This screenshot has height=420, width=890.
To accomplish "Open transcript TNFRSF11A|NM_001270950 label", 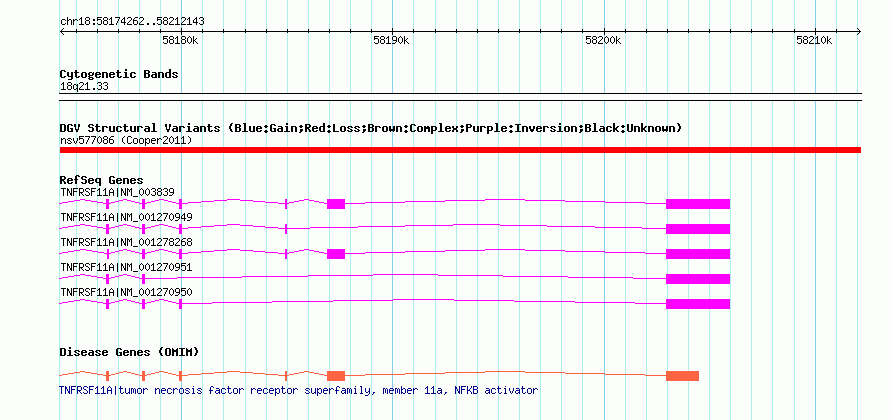I will coord(127,292).
